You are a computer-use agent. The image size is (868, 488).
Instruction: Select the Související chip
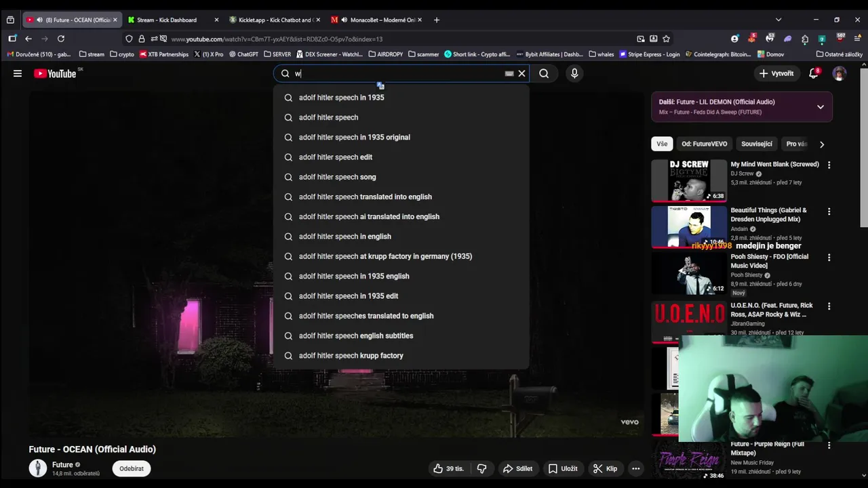point(757,144)
